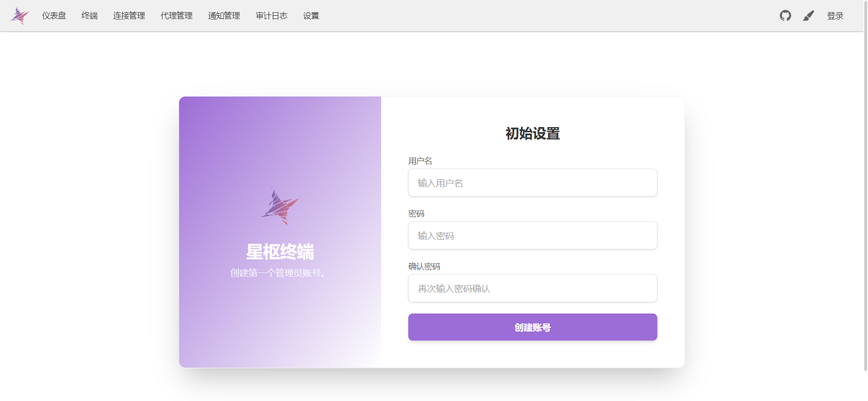Open the GitHub repository icon
Screen dimensions: 868x401
786,16
